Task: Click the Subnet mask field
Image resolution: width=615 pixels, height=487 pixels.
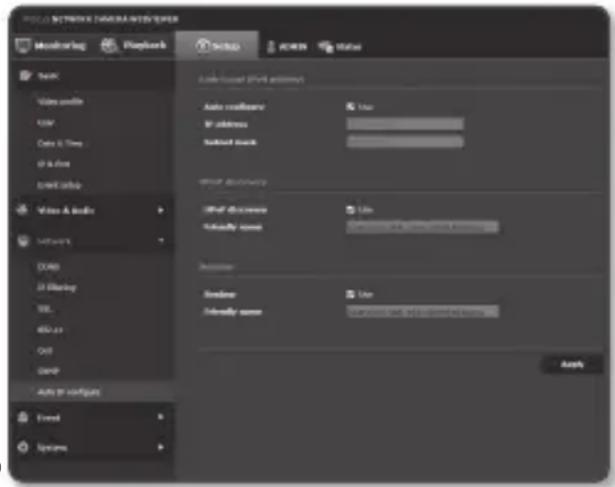Action: pos(405,142)
